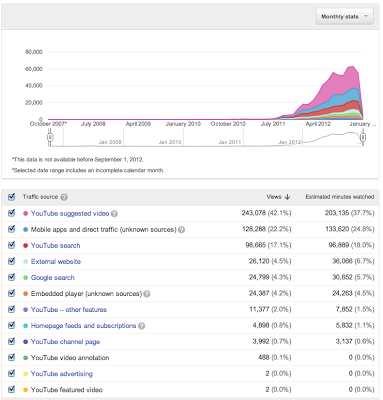Screen dimensions: 383x400
Task: Uncheck the Google search checkbox
Action: pos(12,277)
